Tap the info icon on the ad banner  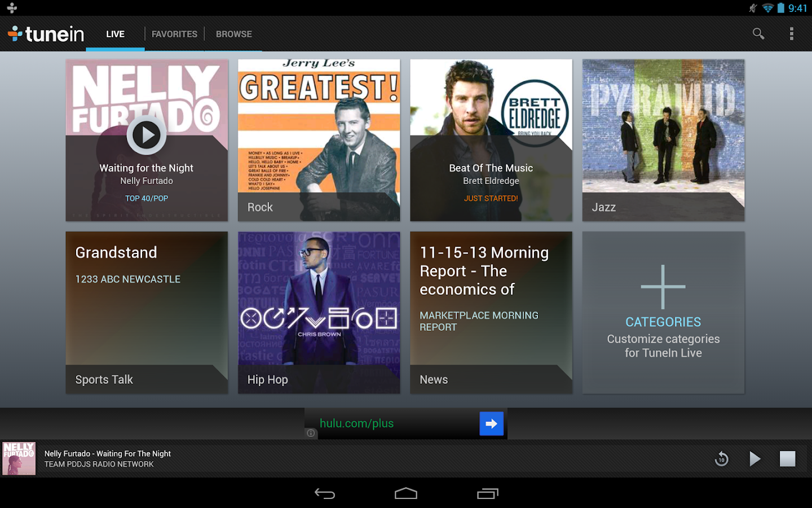click(311, 433)
